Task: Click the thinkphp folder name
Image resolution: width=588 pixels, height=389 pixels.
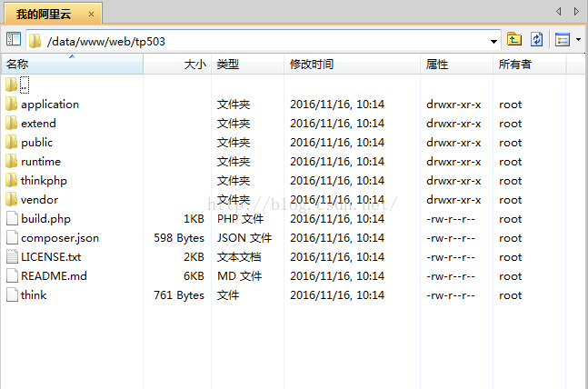Action: point(44,181)
